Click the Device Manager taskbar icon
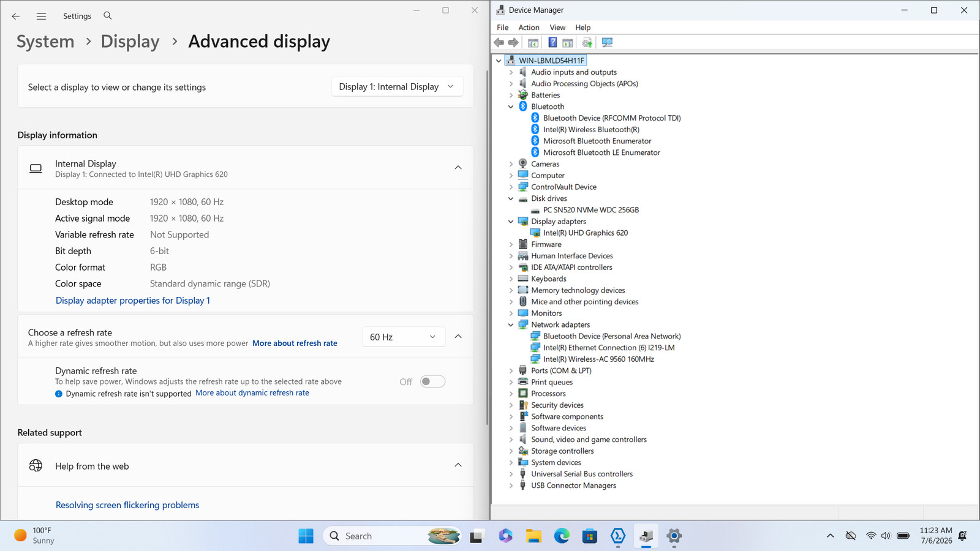The image size is (980, 551). pyautogui.click(x=646, y=536)
